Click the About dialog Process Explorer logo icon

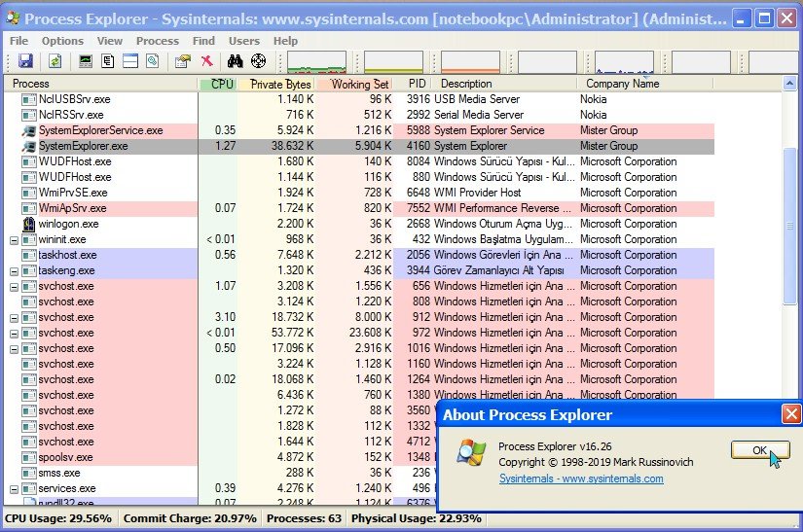coord(472,452)
